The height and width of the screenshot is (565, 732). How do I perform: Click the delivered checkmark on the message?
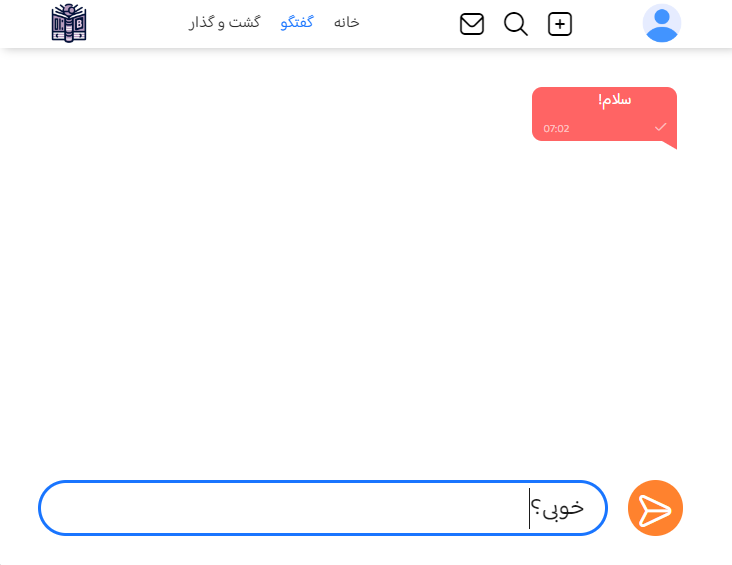[660, 127]
